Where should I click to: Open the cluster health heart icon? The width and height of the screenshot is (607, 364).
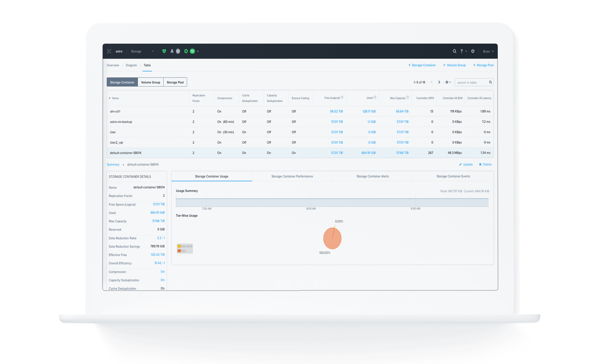click(x=164, y=51)
